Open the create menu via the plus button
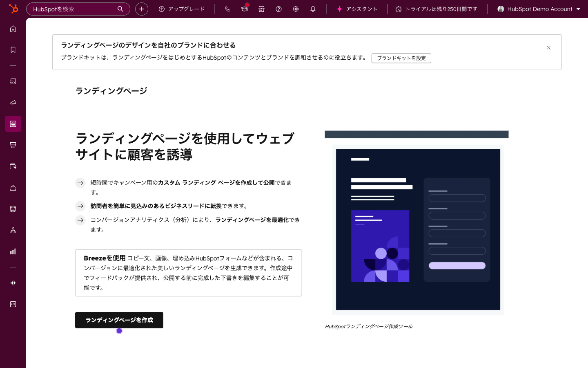The width and height of the screenshot is (588, 368). click(142, 9)
